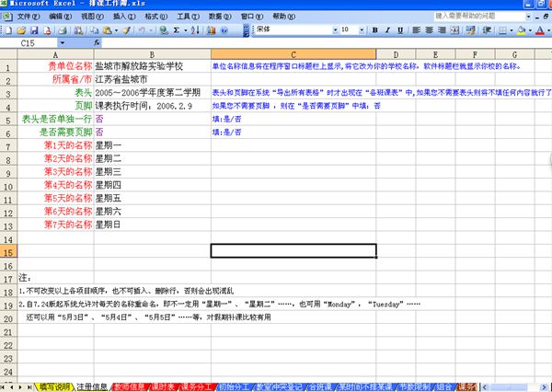Switch to the 初始分工 sheet tab

(x=234, y=386)
